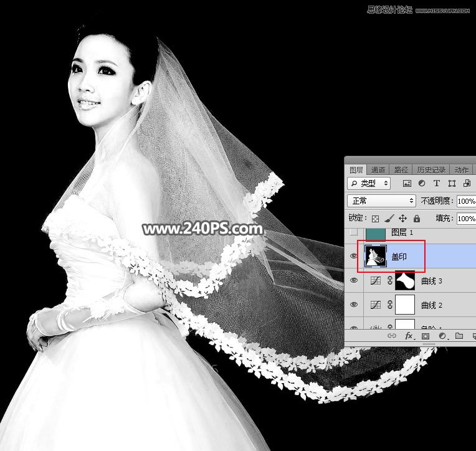Select the 曲线 2 layer name

coord(431,305)
